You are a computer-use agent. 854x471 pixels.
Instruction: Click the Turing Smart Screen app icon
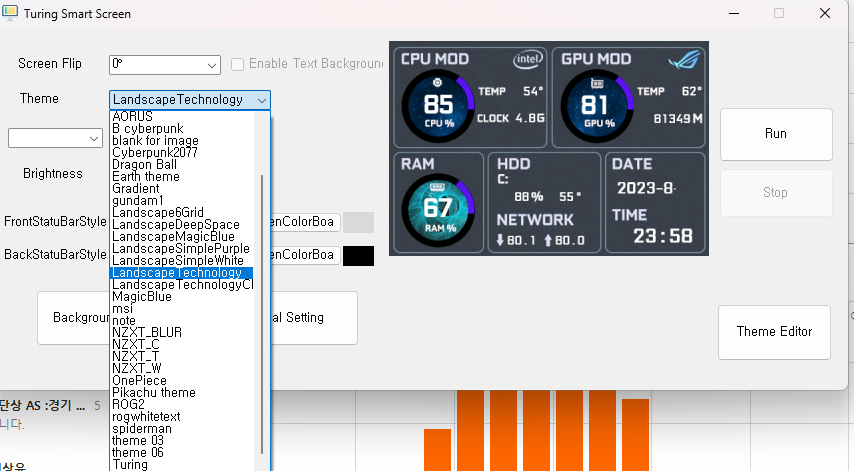click(x=10, y=13)
